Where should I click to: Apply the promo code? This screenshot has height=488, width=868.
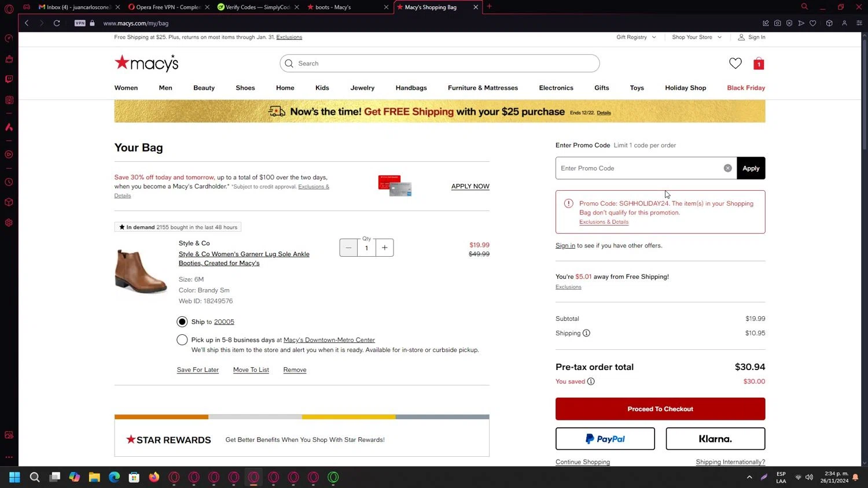(x=751, y=168)
